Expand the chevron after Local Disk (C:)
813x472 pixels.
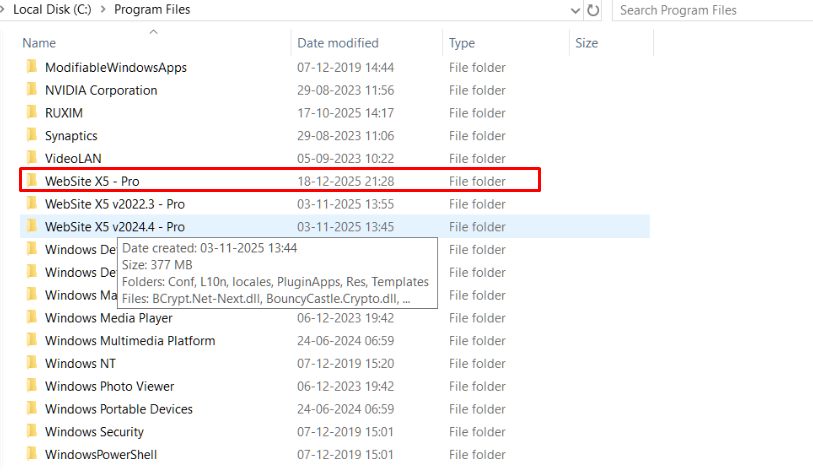click(x=103, y=10)
